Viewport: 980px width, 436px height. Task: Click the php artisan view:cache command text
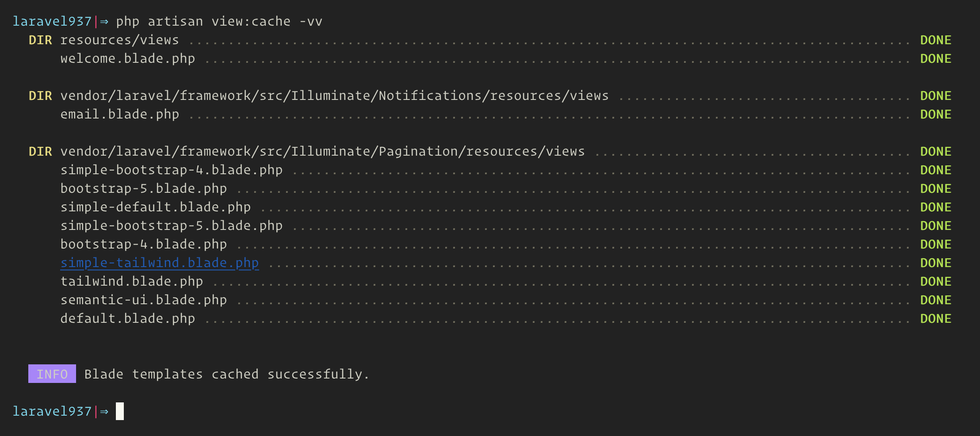(219, 22)
